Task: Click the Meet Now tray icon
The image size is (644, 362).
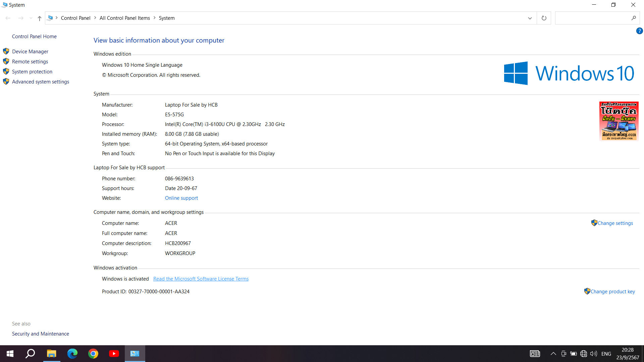Action: [x=563, y=354]
